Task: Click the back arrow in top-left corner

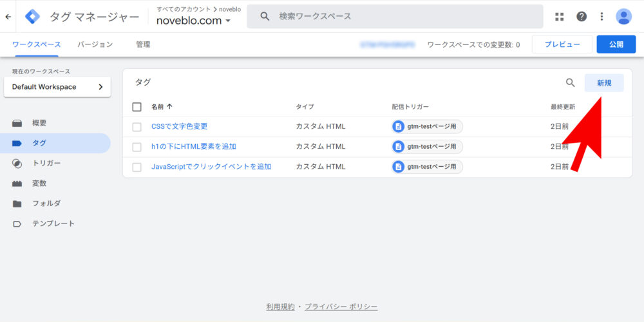Action: click(x=8, y=17)
